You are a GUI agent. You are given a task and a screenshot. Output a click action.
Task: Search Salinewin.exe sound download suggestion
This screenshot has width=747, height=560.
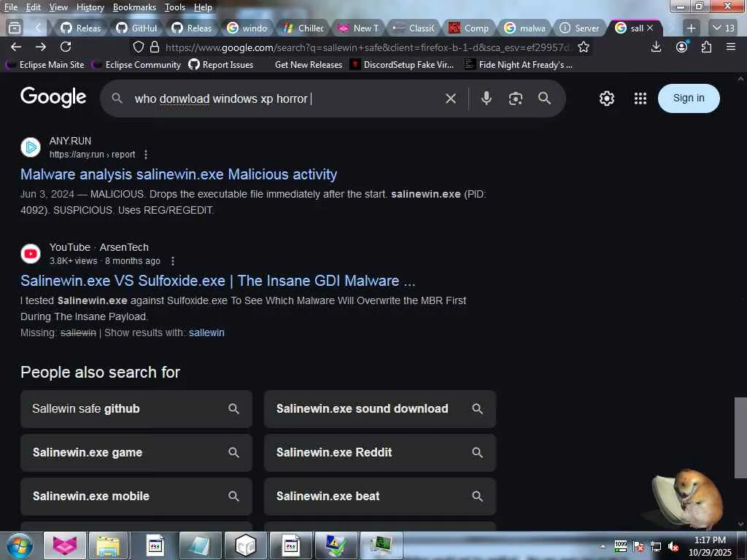(x=379, y=408)
